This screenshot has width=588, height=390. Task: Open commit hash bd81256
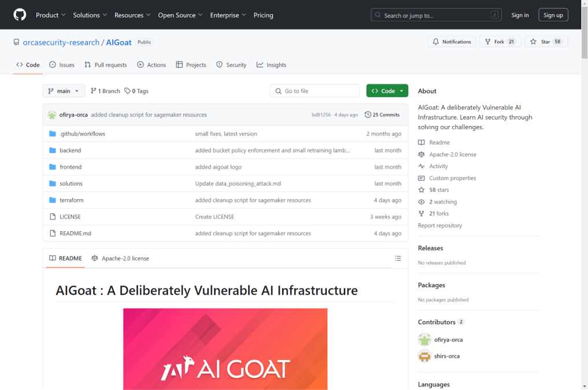click(x=321, y=115)
